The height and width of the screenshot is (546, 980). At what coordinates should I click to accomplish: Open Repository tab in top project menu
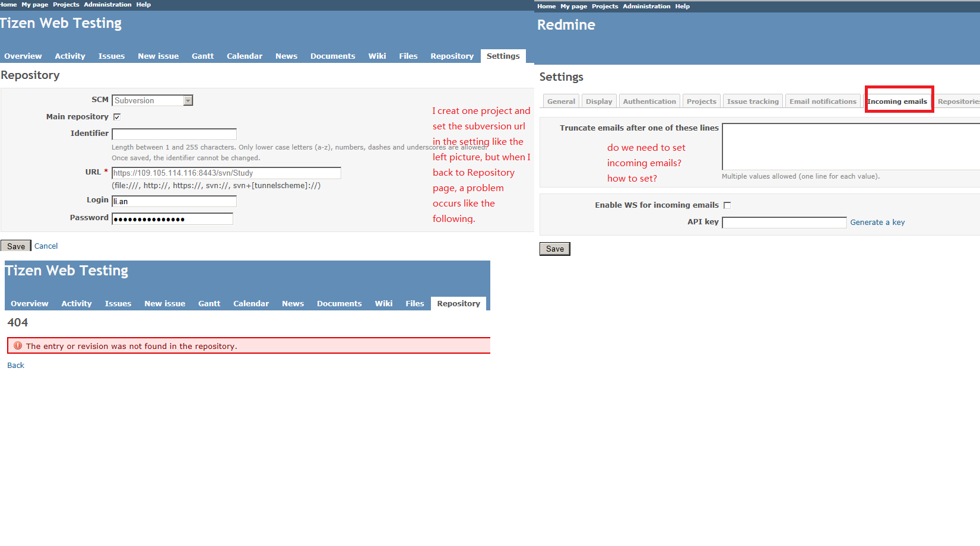tap(452, 56)
